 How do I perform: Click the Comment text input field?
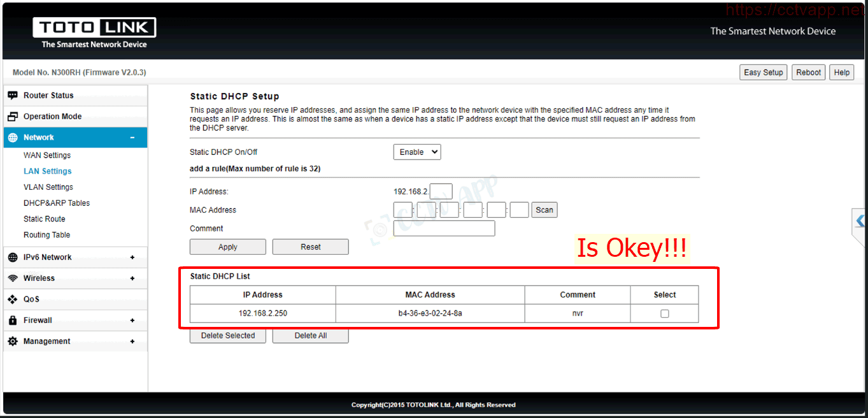(x=444, y=229)
